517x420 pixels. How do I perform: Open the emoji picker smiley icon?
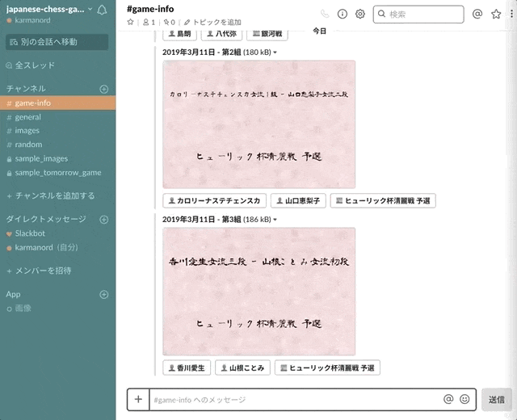click(464, 399)
